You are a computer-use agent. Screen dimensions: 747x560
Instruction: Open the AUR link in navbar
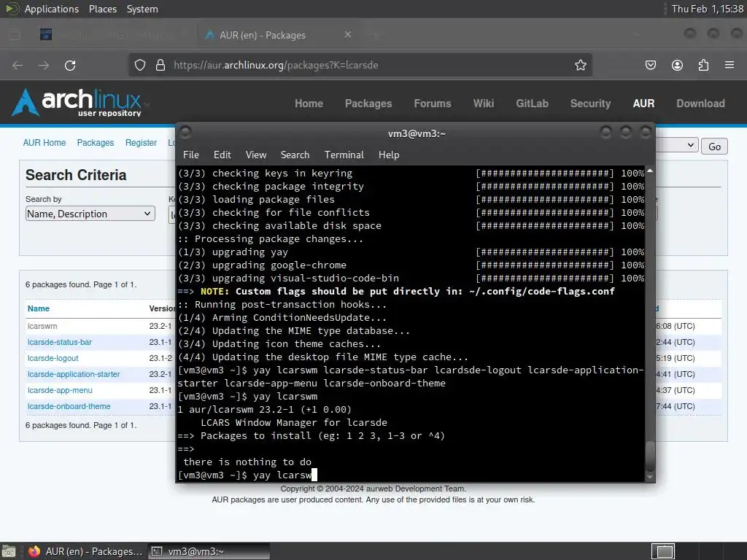(643, 104)
